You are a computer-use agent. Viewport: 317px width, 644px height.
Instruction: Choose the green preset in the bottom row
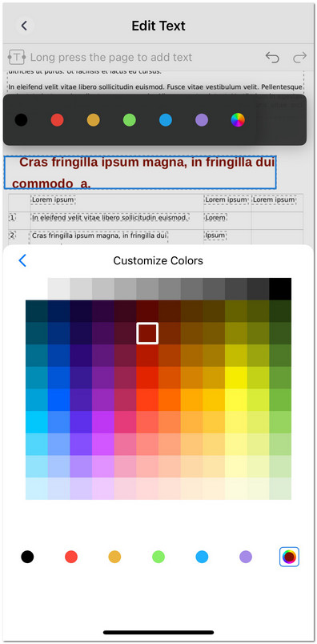pos(158,557)
